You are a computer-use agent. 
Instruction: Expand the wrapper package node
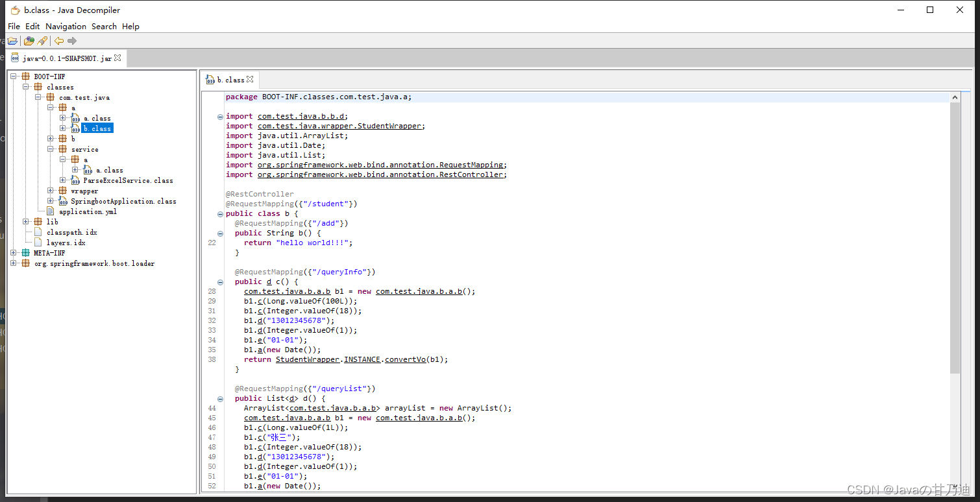50,191
